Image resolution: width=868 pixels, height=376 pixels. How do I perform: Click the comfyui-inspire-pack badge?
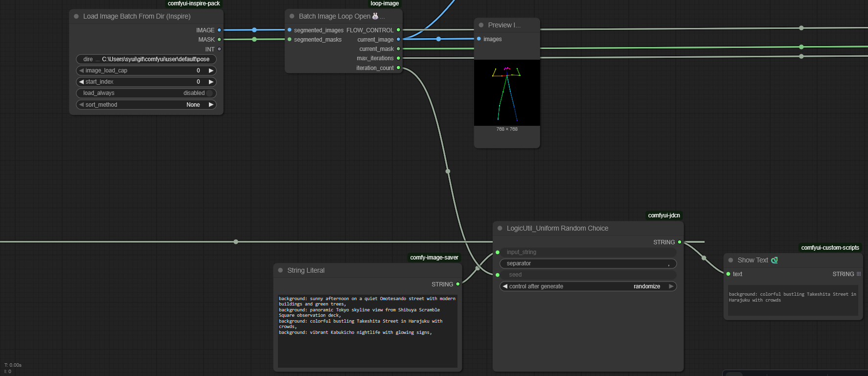point(194,3)
